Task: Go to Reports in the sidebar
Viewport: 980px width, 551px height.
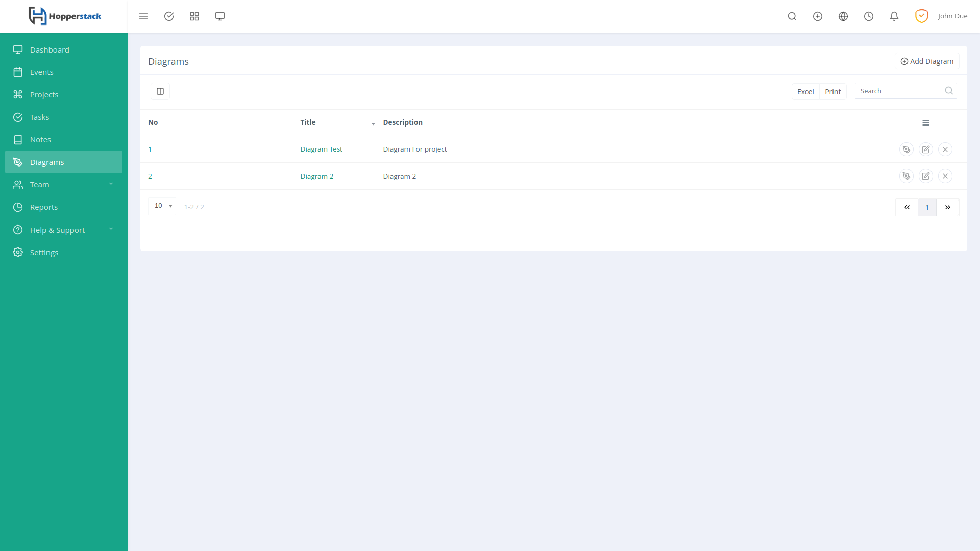Action: 44,207
